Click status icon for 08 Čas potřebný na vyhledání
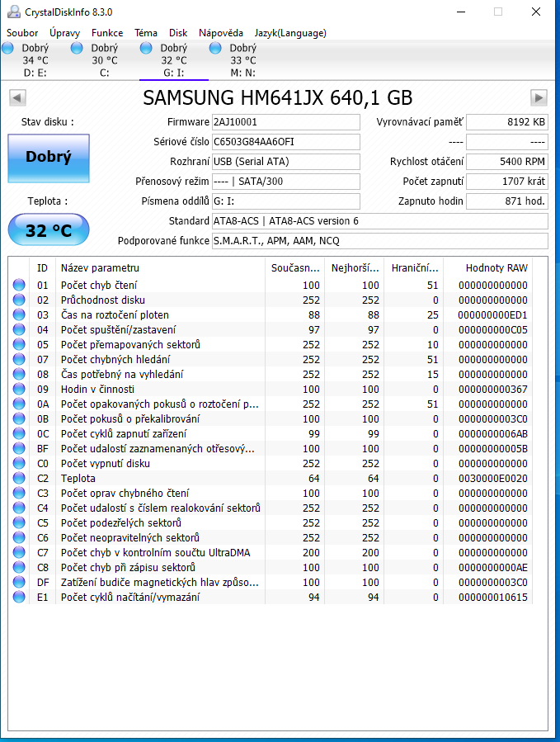This screenshot has width=560, height=742. click(19, 374)
